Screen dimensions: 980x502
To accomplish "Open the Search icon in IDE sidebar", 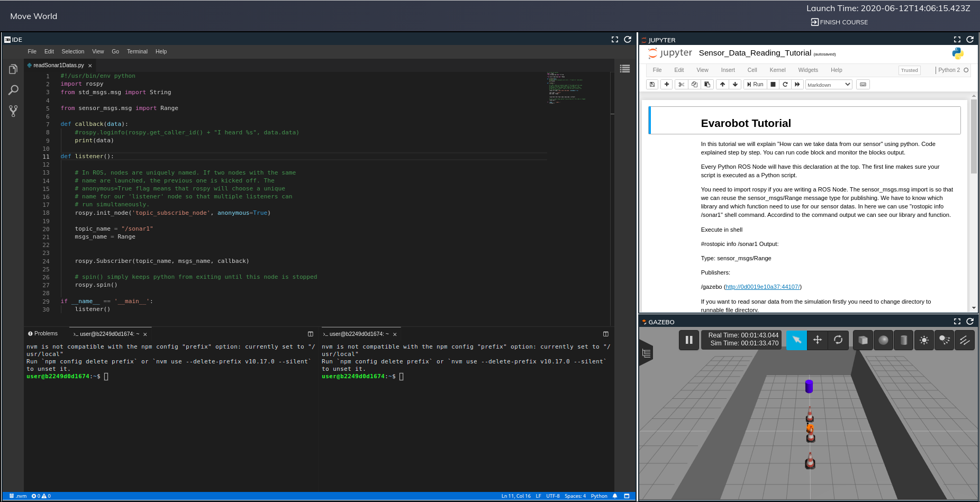I will [x=13, y=90].
